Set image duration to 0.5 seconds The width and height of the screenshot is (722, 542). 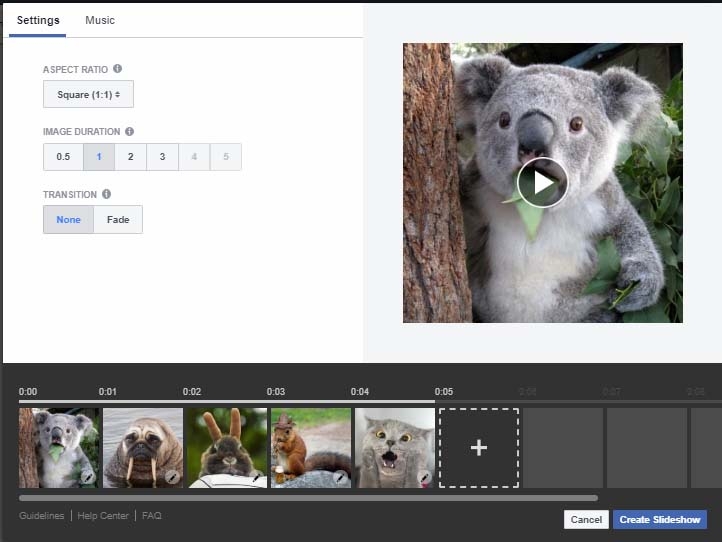[x=63, y=157]
